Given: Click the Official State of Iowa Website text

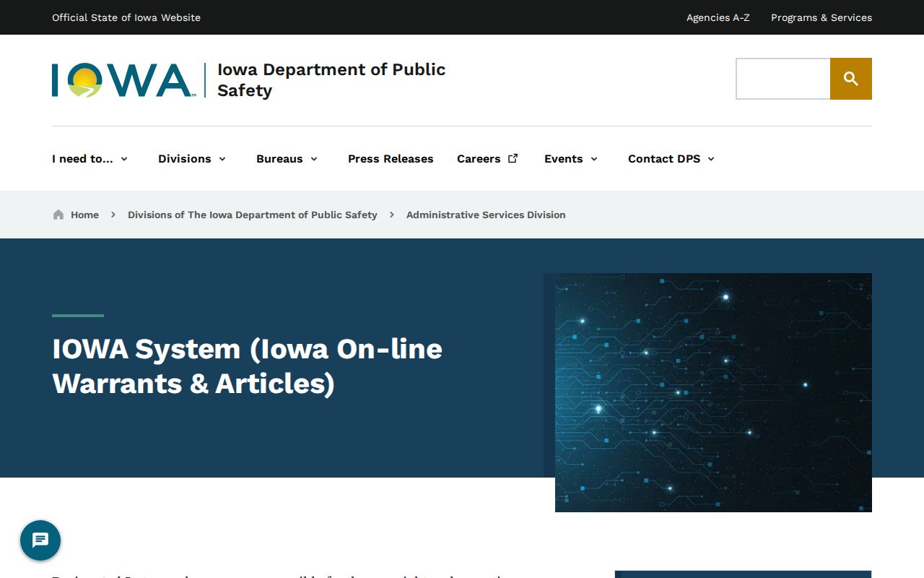Looking at the screenshot, I should tap(126, 17).
